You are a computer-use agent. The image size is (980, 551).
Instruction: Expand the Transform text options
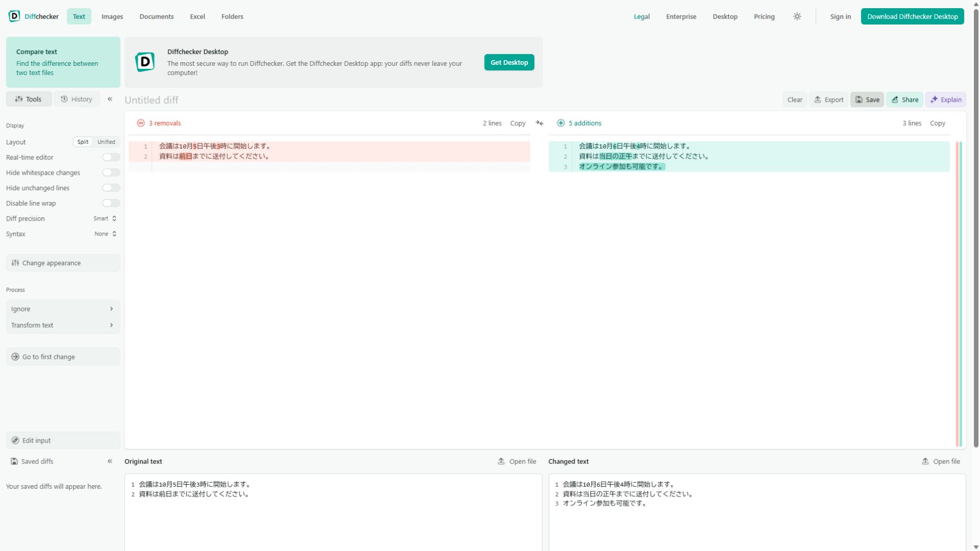pyautogui.click(x=63, y=325)
